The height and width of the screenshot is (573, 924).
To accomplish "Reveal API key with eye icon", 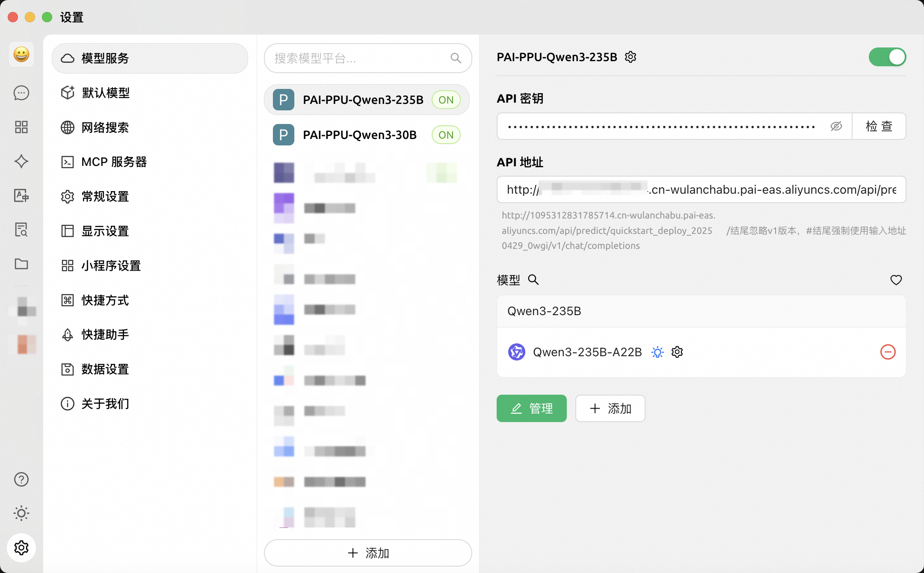I will [836, 126].
